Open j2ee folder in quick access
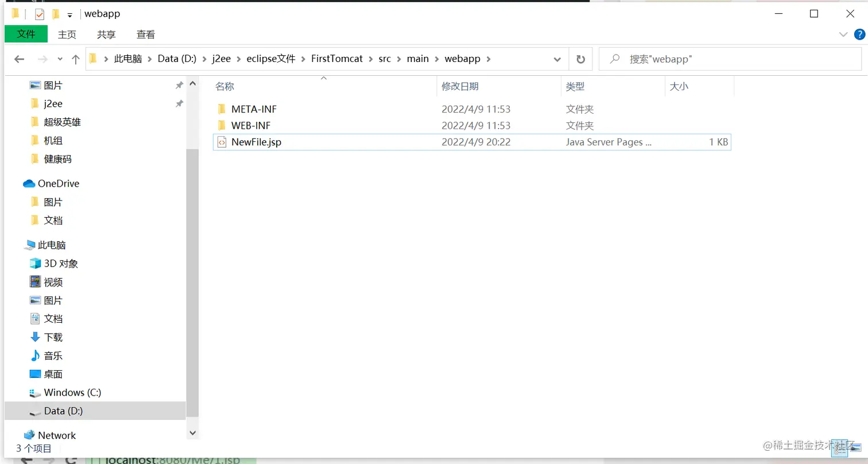The image size is (868, 464). point(53,104)
